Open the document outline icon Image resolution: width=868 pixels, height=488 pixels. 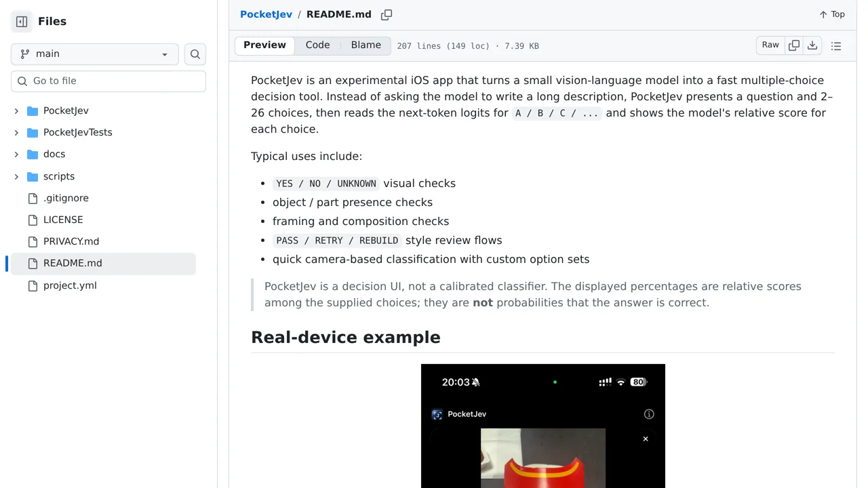point(836,46)
